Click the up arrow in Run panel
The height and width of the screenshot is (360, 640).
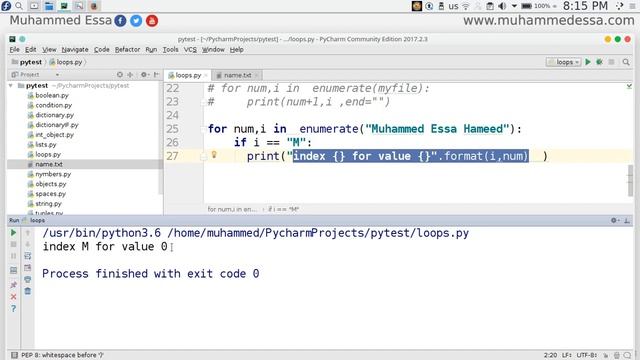tap(28, 233)
